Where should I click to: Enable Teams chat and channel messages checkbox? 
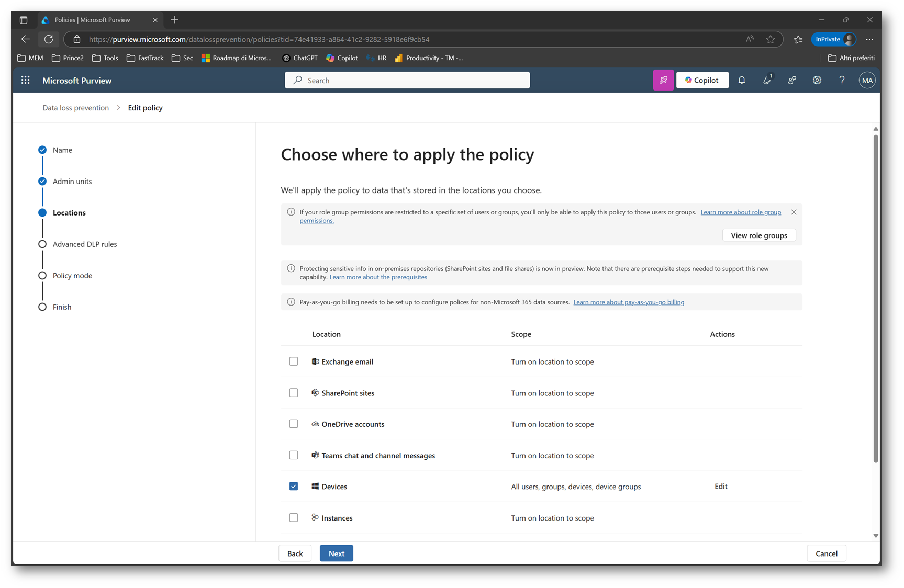pos(294,455)
